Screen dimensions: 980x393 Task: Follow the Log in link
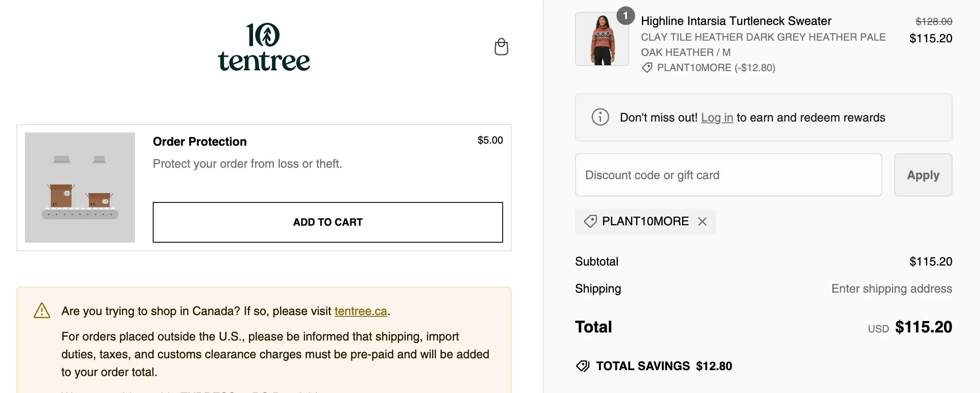717,118
